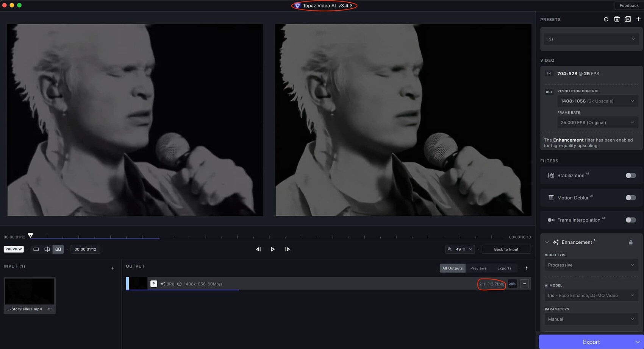Select the side-by-side preview view
The width and height of the screenshot is (644, 349).
coord(58,249)
